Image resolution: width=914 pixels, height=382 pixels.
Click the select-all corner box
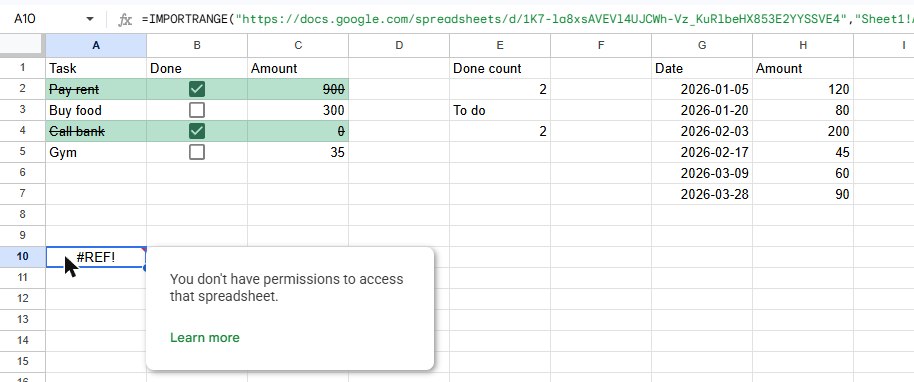click(x=23, y=45)
